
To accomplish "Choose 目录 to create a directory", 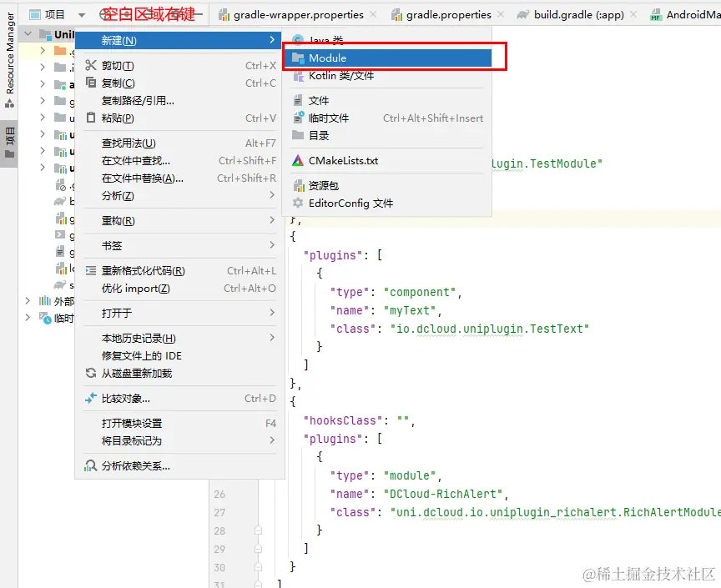I will tap(386, 136).
